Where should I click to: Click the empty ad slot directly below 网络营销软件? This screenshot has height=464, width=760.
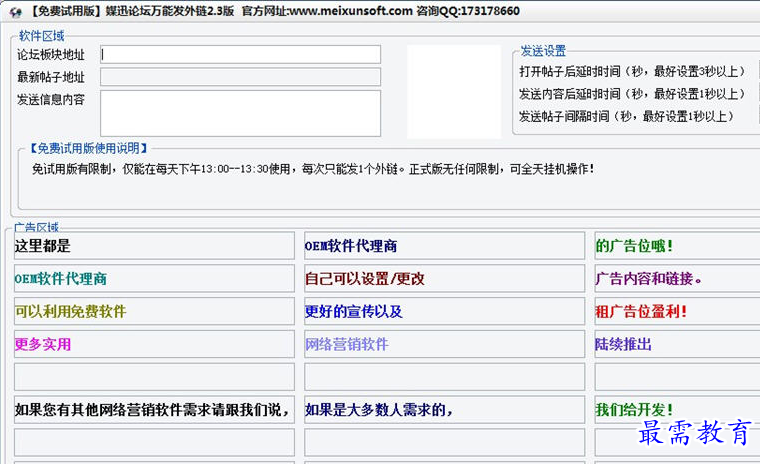pos(444,377)
